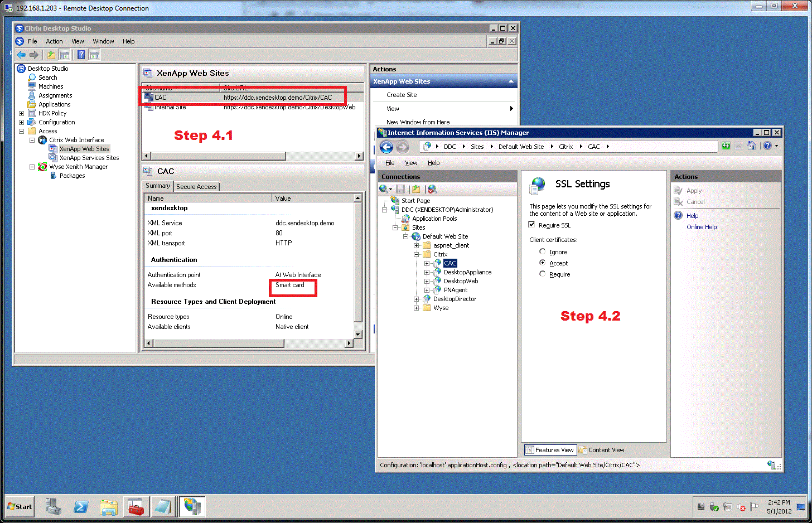Click the Home icon in IIS Manager
The height and width of the screenshot is (523, 812).
751,146
